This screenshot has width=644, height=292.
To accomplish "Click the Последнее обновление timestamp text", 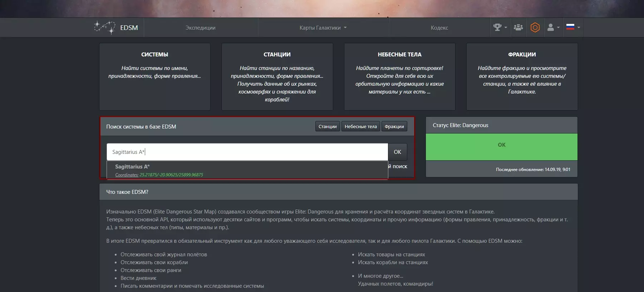I will tap(533, 170).
